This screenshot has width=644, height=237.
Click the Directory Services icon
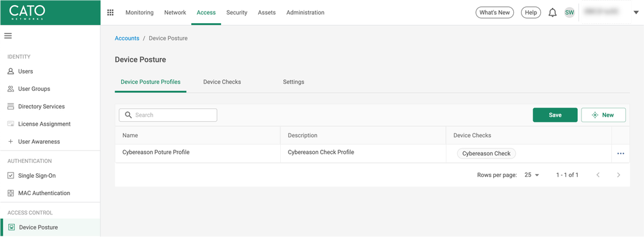point(11,107)
